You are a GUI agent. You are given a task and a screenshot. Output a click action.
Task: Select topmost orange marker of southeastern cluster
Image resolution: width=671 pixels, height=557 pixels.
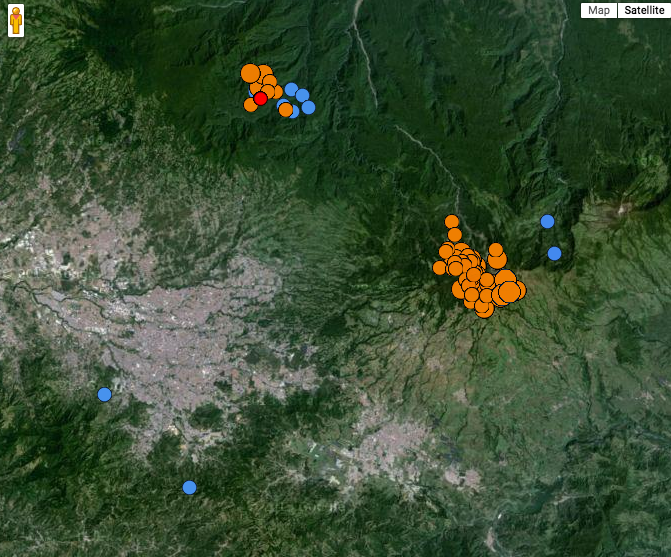click(452, 221)
